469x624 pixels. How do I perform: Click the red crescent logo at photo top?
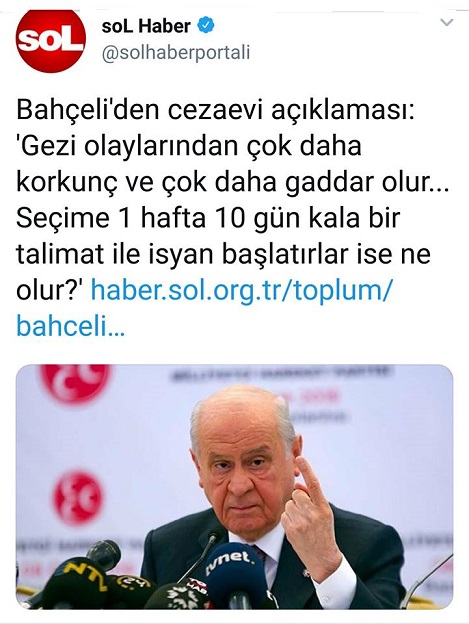coord(76,382)
